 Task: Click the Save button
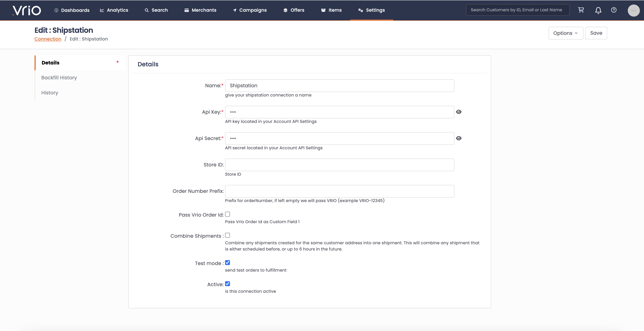click(x=596, y=33)
